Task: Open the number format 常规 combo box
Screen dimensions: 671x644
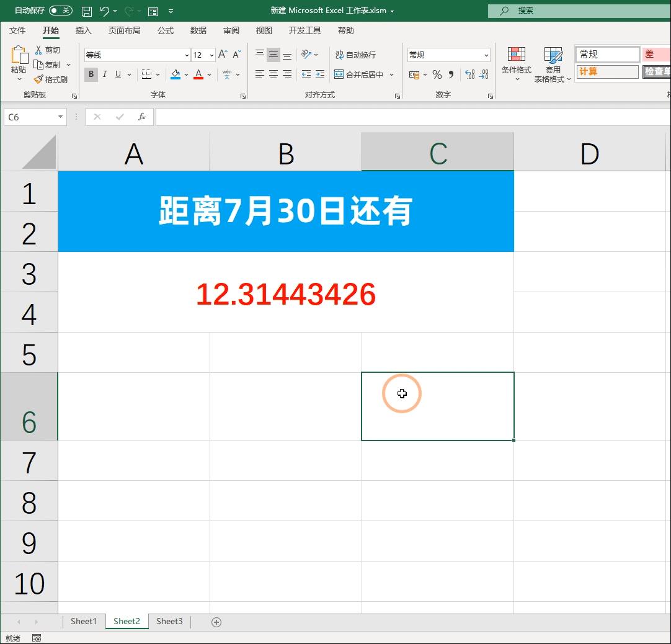Action: (x=447, y=55)
